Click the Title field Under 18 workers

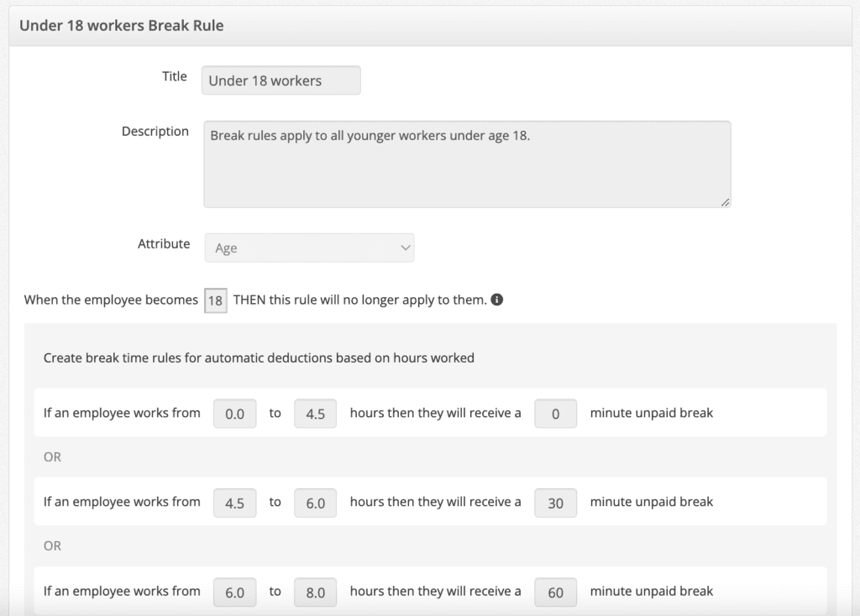281,81
